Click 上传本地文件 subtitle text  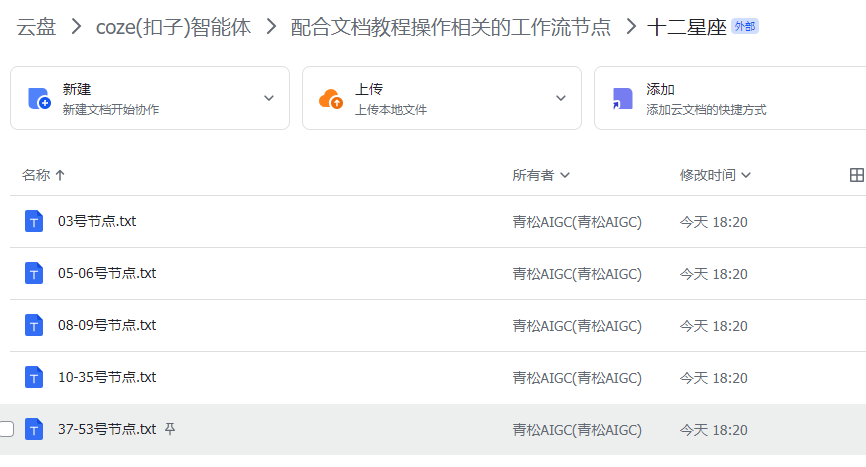390,109
